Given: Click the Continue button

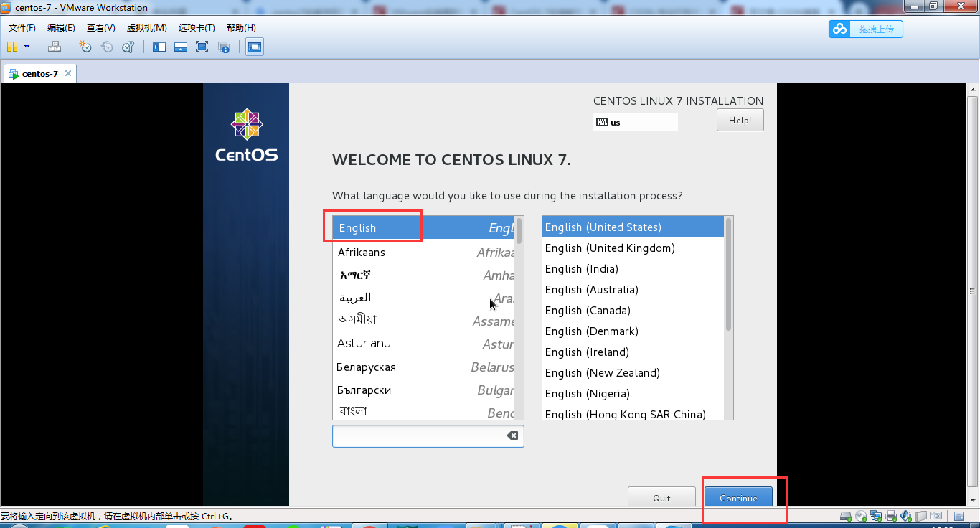Looking at the screenshot, I should pos(738,498).
